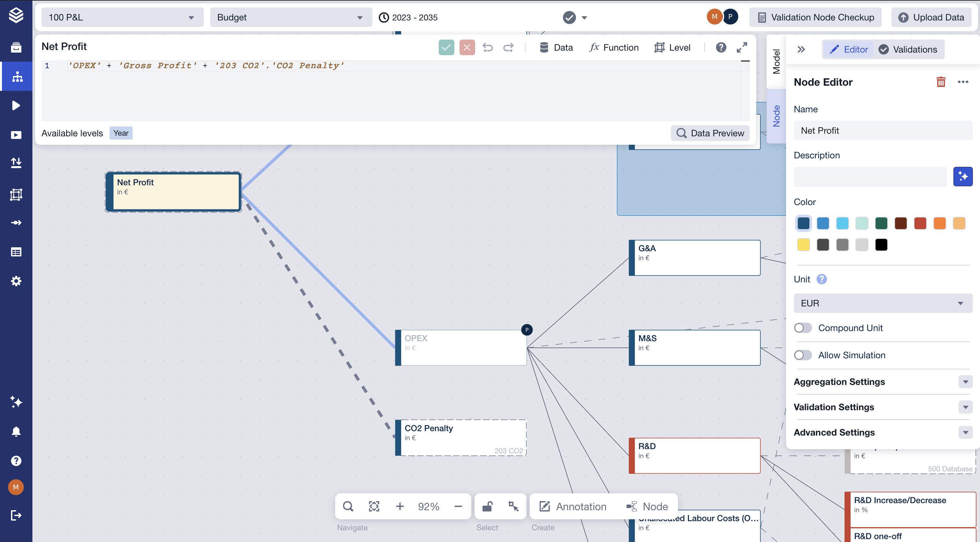The width and height of the screenshot is (980, 542).
Task: Open the vertical Model tab
Action: (776, 62)
